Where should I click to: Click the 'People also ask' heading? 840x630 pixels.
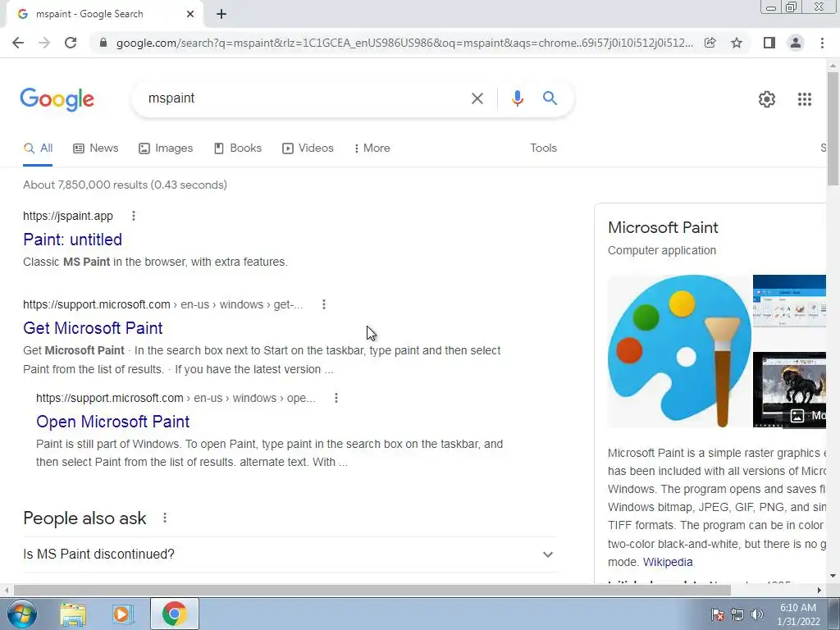pyautogui.click(x=84, y=518)
